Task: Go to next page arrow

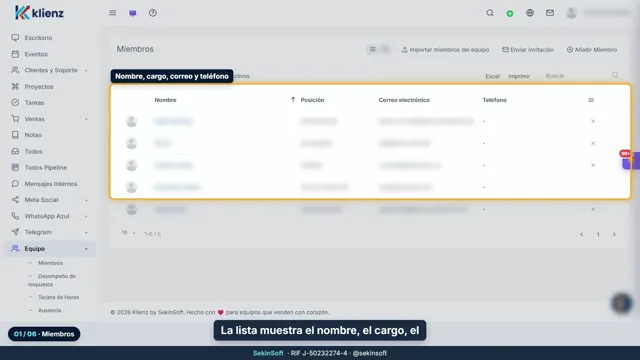Action: [614, 234]
